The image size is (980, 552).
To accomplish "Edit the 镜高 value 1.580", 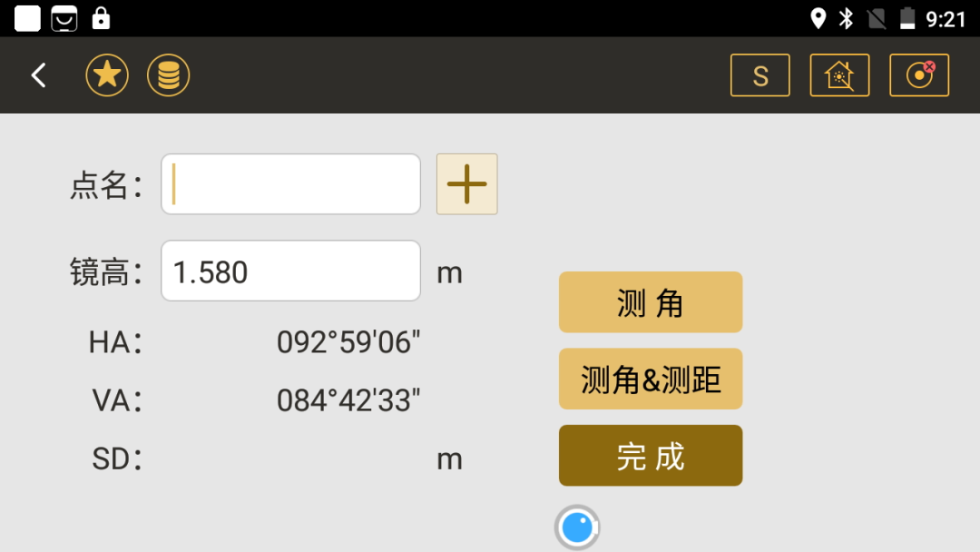I will point(290,271).
